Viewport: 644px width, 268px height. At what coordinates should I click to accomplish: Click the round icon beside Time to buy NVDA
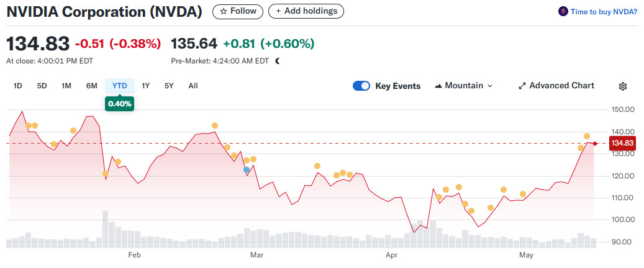pos(563,11)
